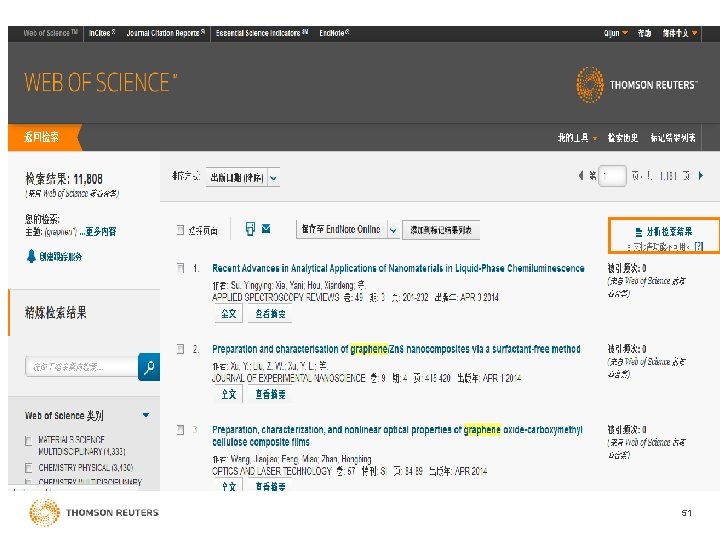
Task: Go to previous results page arrow
Action: point(581,175)
